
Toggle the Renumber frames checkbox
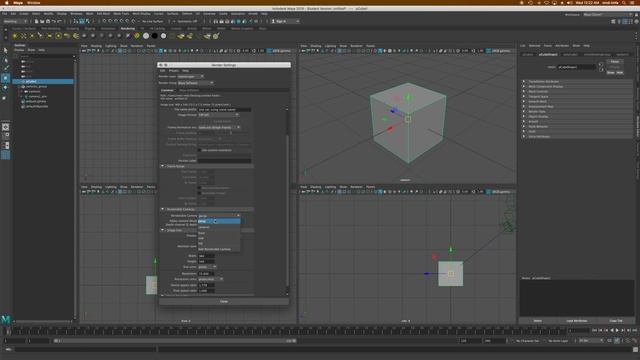tap(200, 193)
